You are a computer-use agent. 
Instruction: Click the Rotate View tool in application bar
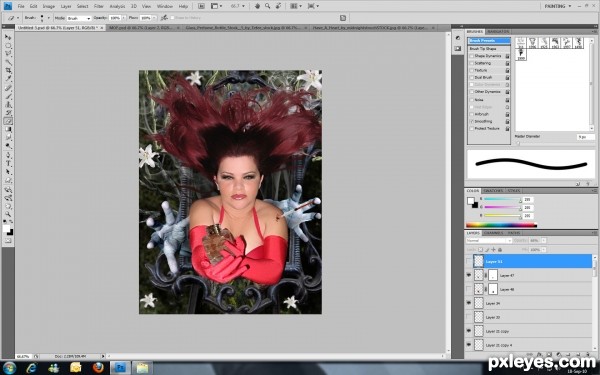point(279,6)
